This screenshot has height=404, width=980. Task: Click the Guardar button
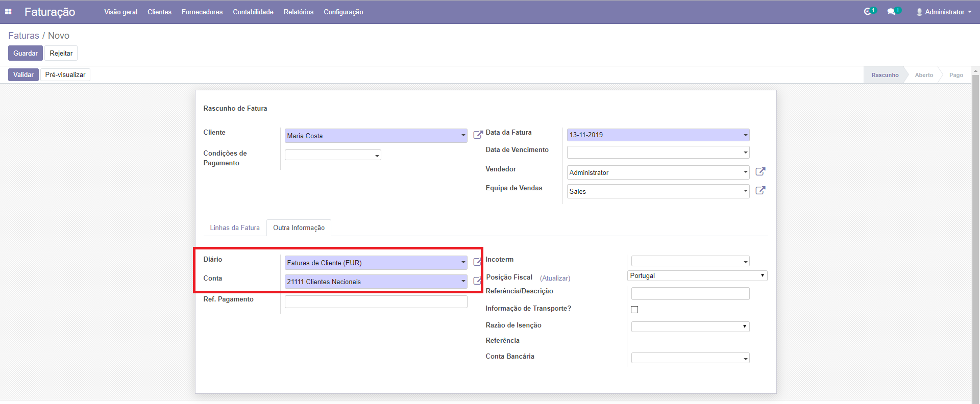(26, 53)
